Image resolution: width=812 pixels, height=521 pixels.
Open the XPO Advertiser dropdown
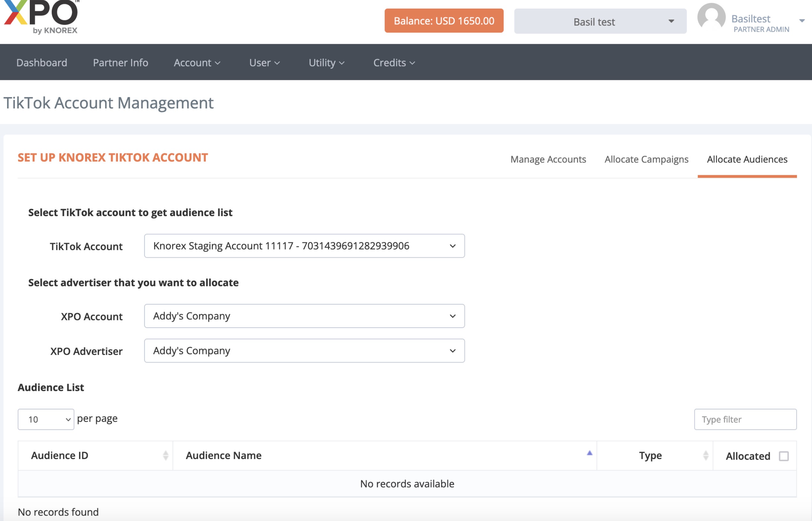click(304, 351)
